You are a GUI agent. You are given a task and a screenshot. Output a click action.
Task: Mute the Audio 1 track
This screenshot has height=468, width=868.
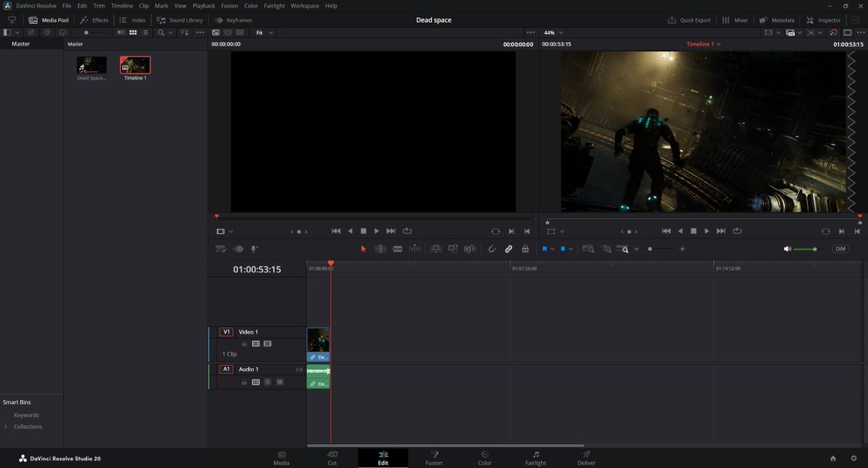pyautogui.click(x=280, y=382)
